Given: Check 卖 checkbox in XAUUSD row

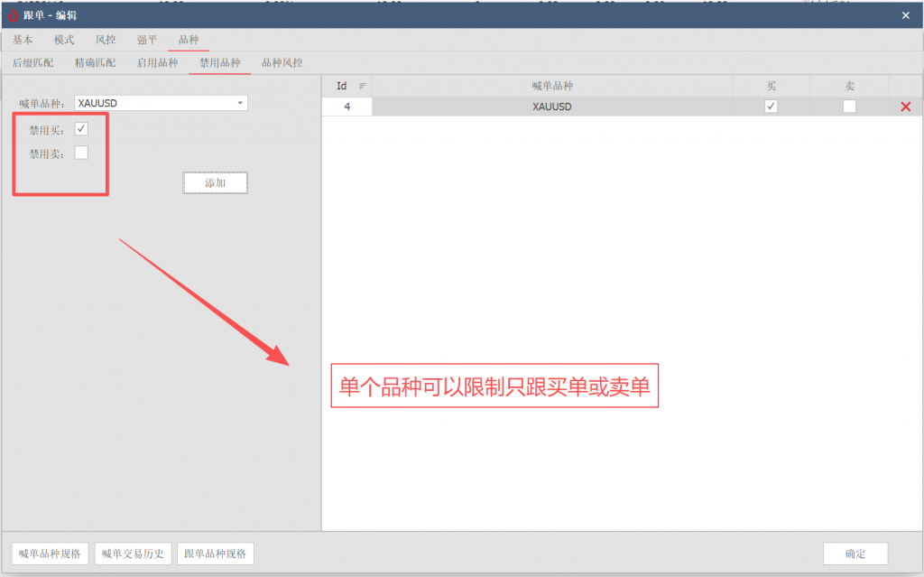Looking at the screenshot, I should point(849,107).
